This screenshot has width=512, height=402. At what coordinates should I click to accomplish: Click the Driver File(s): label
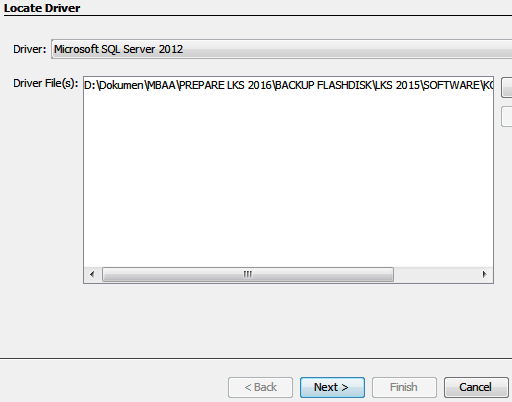(46, 83)
